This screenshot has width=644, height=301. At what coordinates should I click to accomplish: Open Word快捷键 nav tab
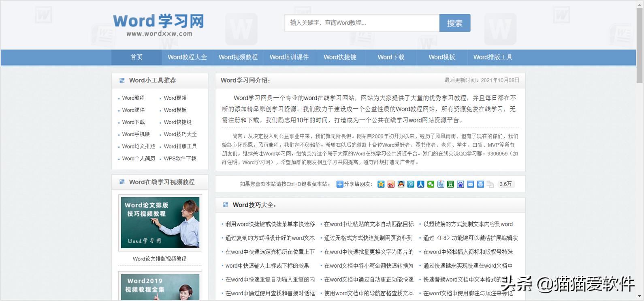(340, 57)
